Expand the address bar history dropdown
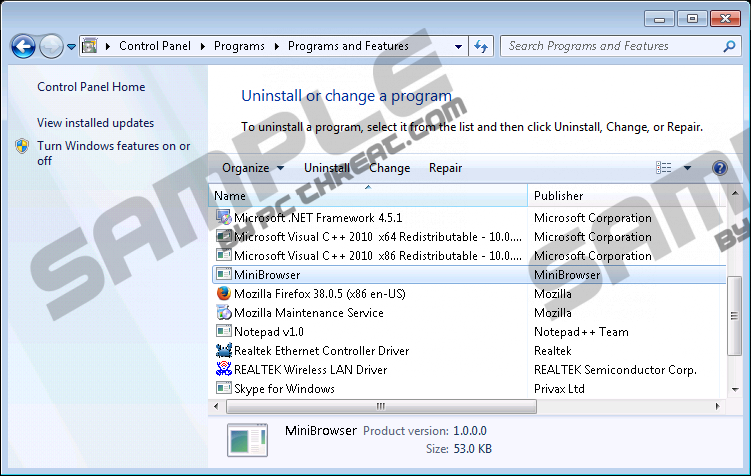751x476 pixels. click(x=458, y=46)
